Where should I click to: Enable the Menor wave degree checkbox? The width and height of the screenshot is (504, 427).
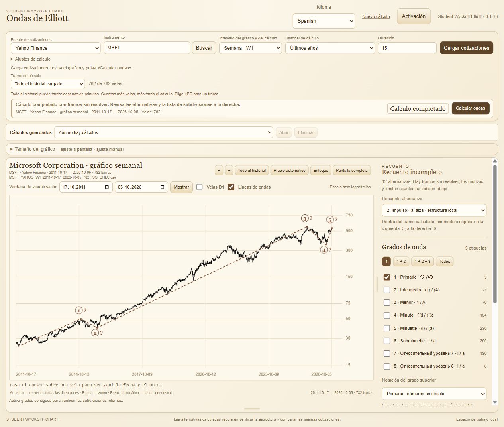click(386, 303)
